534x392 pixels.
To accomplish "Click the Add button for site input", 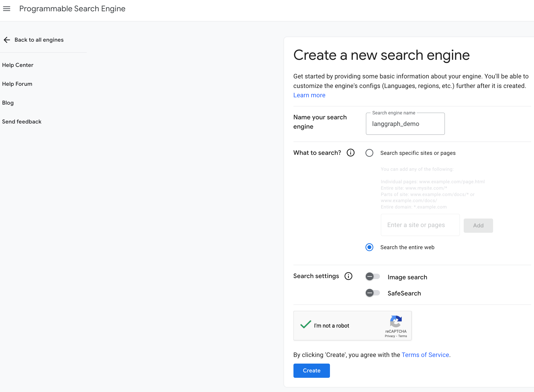I will point(478,225).
